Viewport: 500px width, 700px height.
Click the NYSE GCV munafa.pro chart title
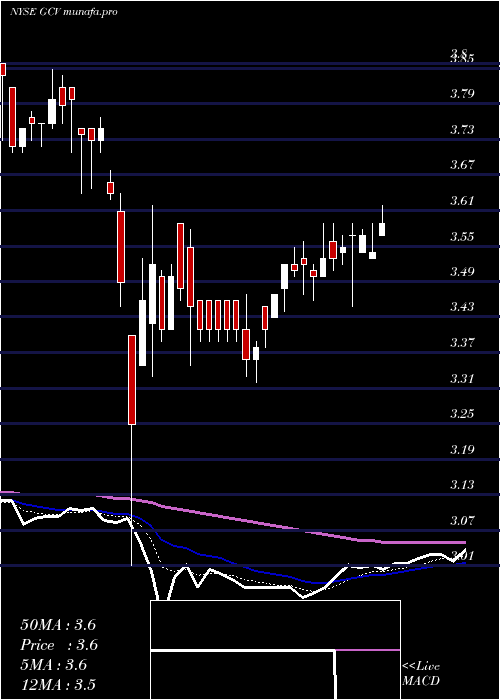point(63,12)
